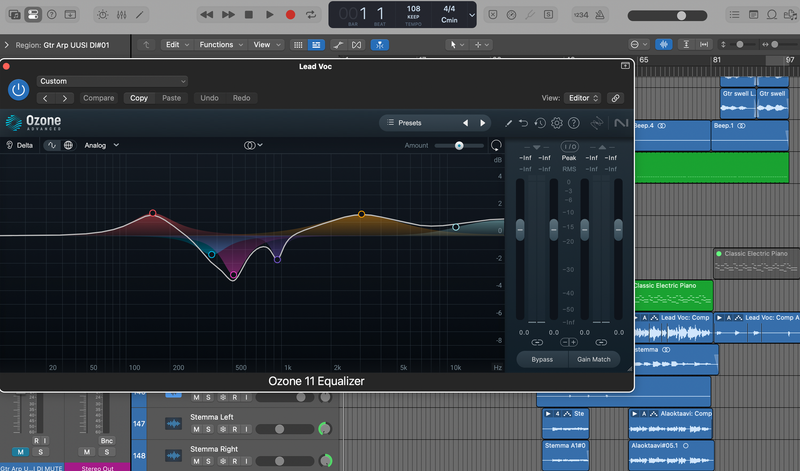Screen dimensions: 800x471
Task: Show the Toolbar download-tray icon
Action: tap(70, 15)
